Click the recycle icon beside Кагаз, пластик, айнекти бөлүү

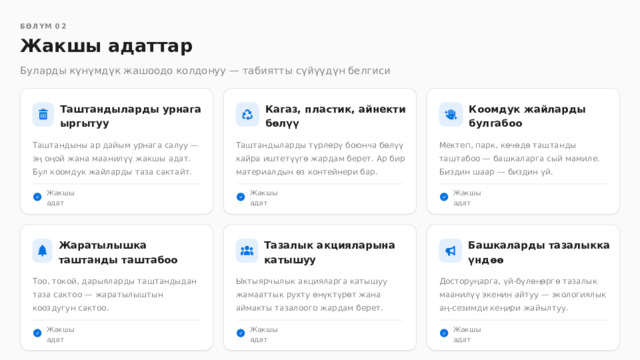(247, 115)
